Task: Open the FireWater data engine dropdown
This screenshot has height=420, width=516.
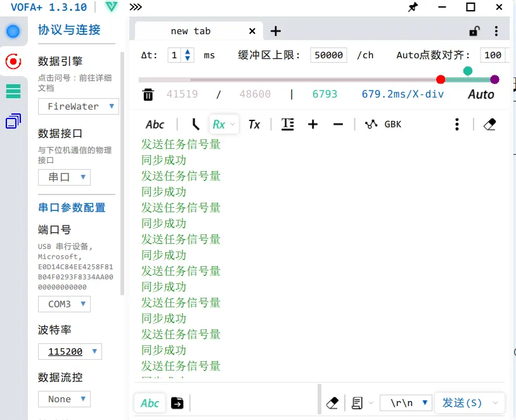Action: 78,106
